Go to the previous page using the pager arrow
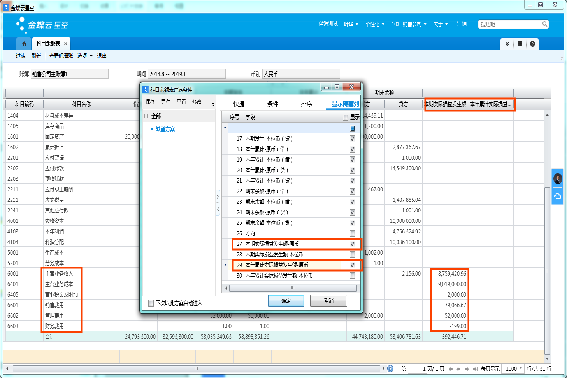Screen dimensions: 567x378 pos(459,369)
